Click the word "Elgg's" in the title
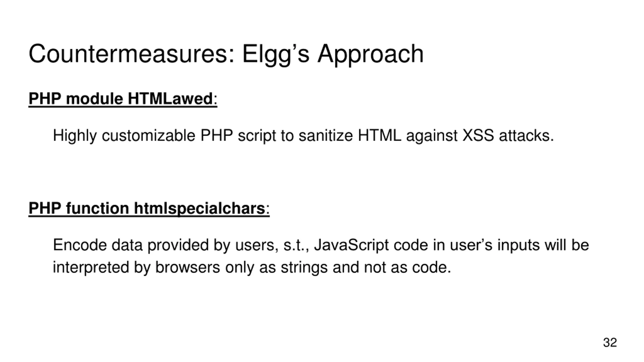 coord(275,54)
